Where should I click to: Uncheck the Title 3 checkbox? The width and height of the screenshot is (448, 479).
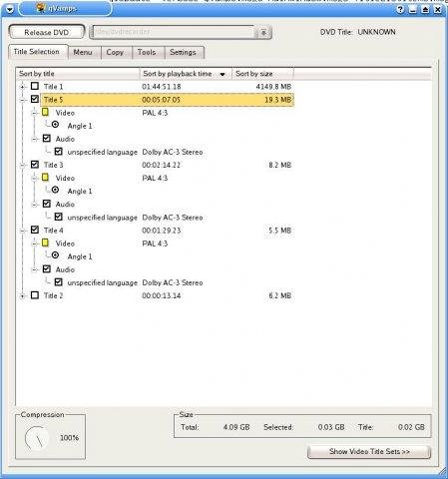point(35,165)
